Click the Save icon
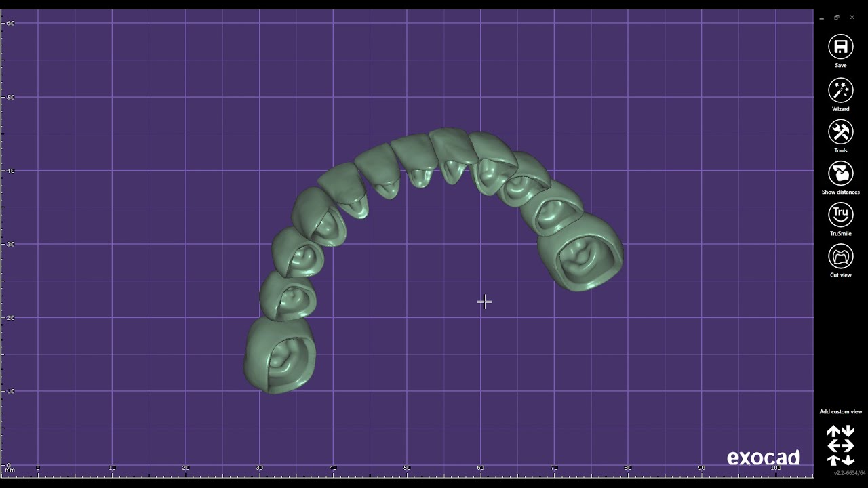The image size is (868, 488). tap(840, 46)
